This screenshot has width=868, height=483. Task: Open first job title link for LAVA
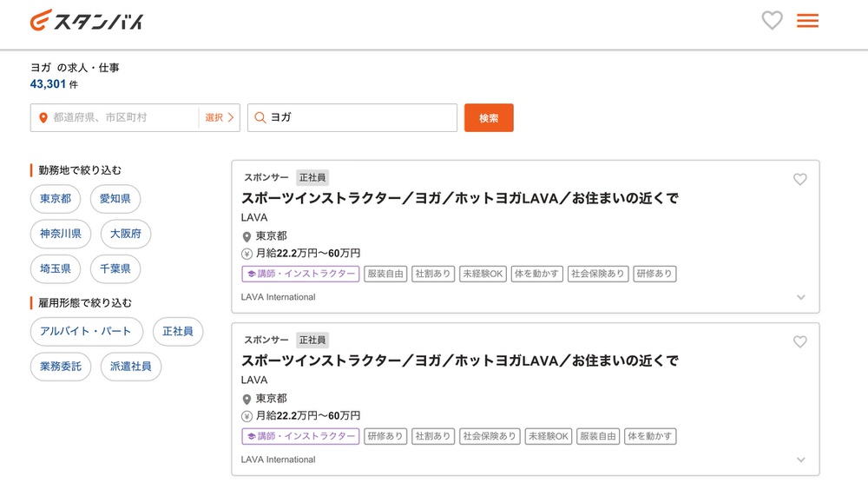coord(459,198)
